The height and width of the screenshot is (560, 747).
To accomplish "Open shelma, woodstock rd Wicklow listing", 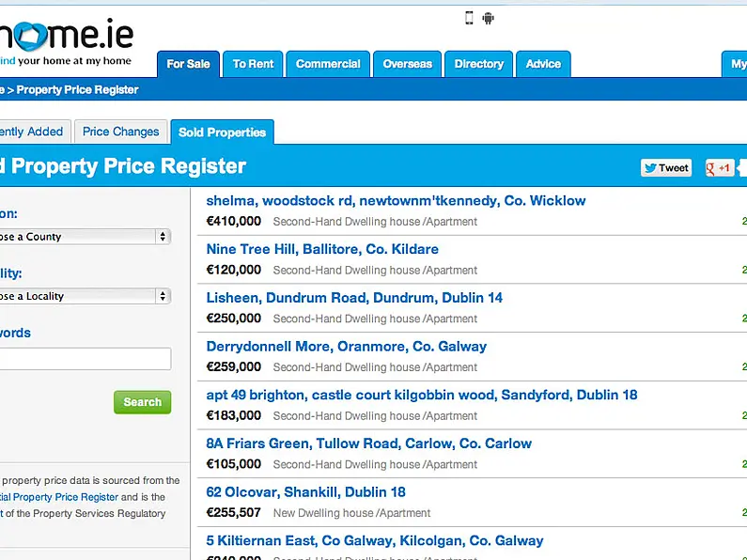I will [396, 201].
